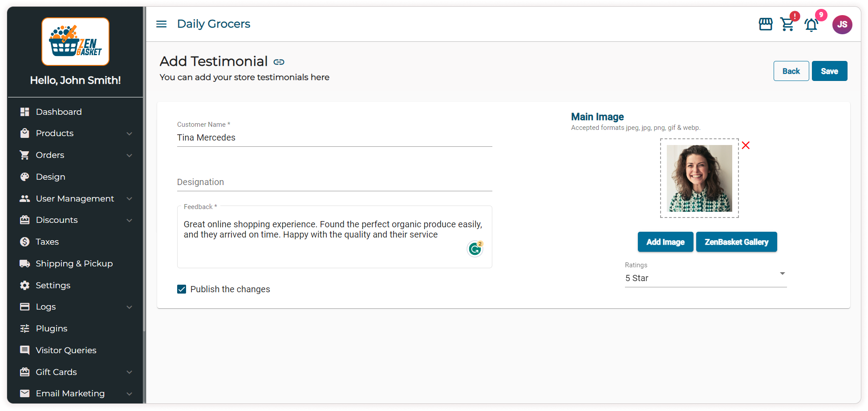Screen dimensions: 868x411
Task: Open the notifications bell
Action: point(811,25)
